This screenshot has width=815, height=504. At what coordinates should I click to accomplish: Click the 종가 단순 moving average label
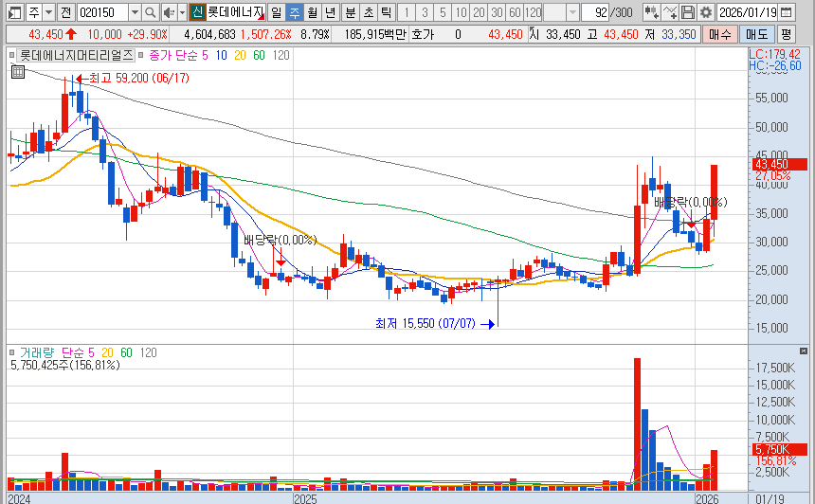172,55
